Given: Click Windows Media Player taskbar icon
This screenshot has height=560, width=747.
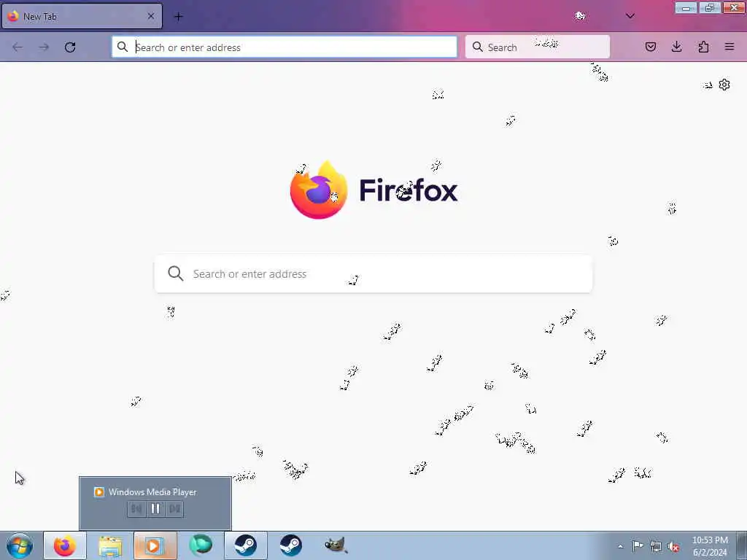Looking at the screenshot, I should click(155, 545).
